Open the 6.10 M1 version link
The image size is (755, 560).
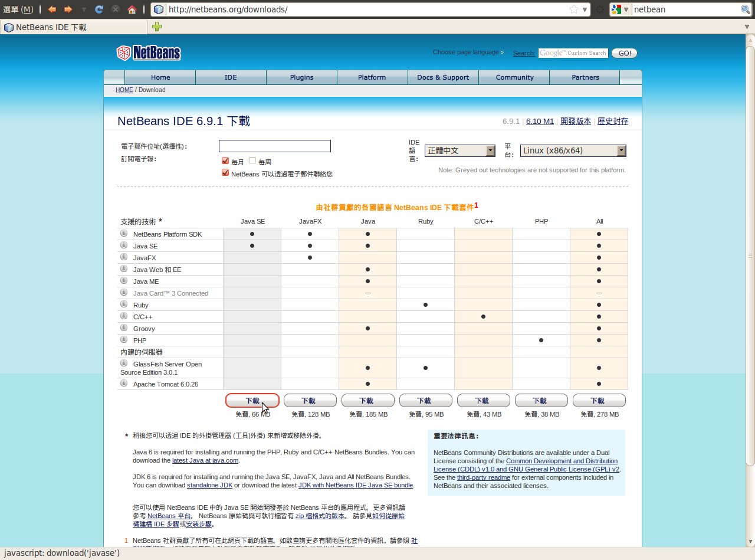tap(540, 122)
